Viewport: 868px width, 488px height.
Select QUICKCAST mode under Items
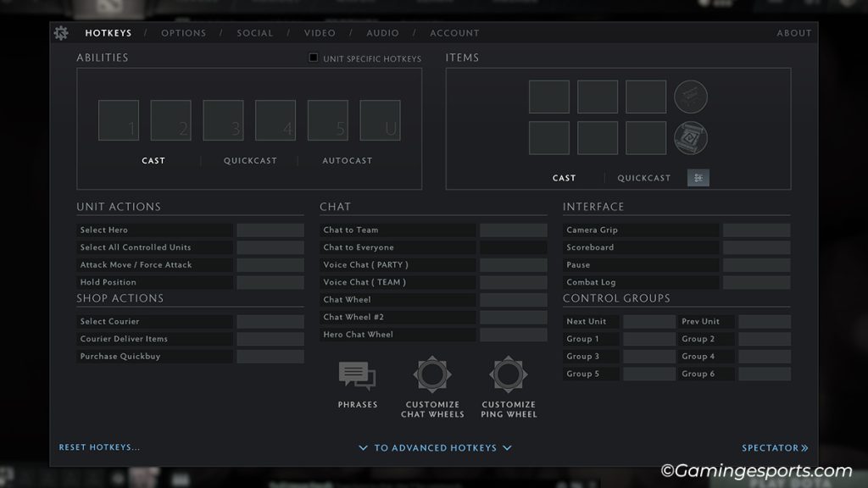coord(644,178)
